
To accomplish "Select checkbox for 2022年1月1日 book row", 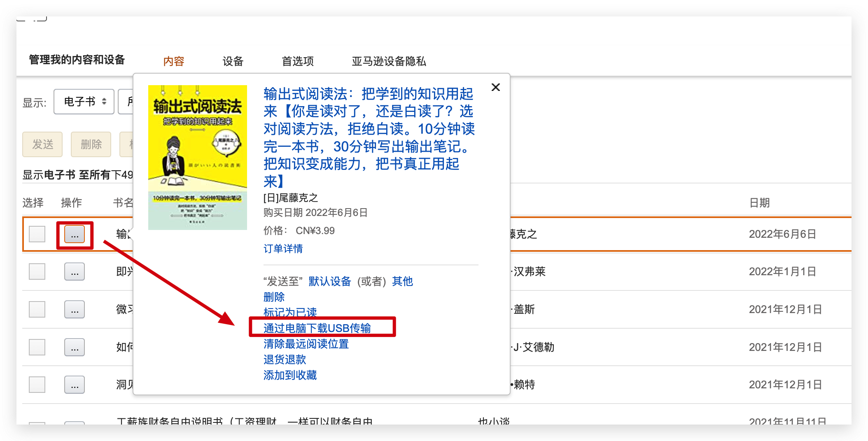I will (x=37, y=272).
